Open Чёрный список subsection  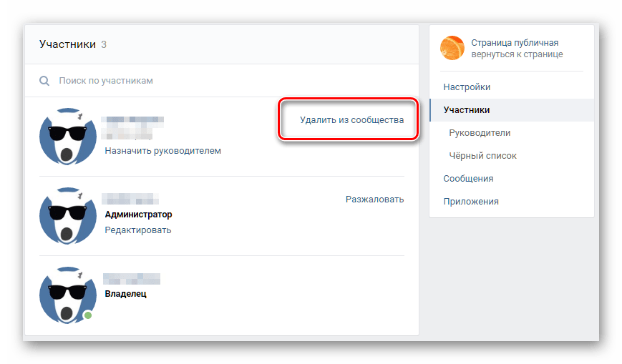(482, 156)
